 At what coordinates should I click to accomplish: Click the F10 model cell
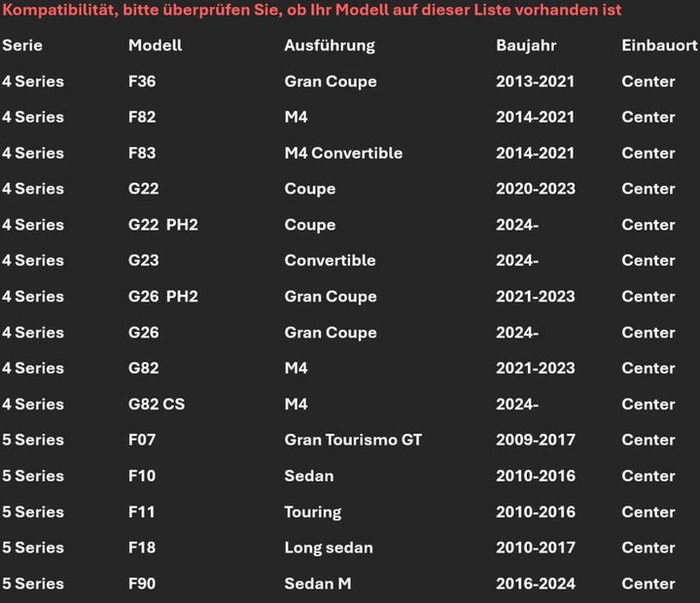click(142, 477)
